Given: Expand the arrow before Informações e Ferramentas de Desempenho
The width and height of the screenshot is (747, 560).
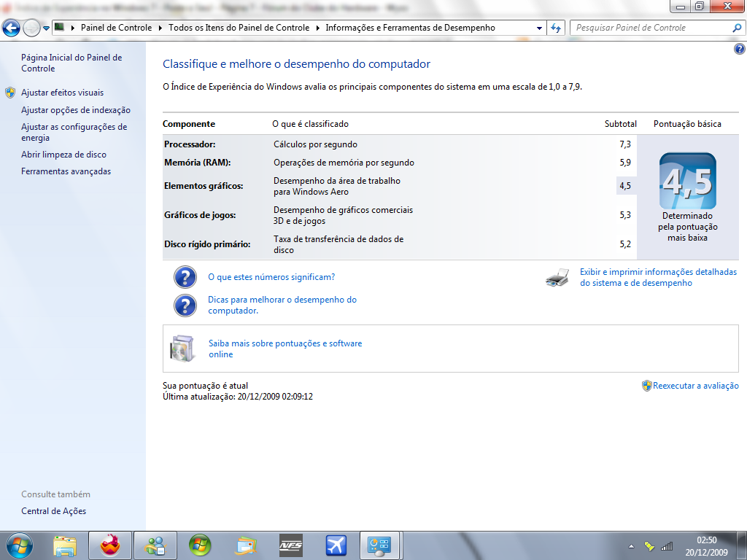Looking at the screenshot, I should tap(318, 28).
